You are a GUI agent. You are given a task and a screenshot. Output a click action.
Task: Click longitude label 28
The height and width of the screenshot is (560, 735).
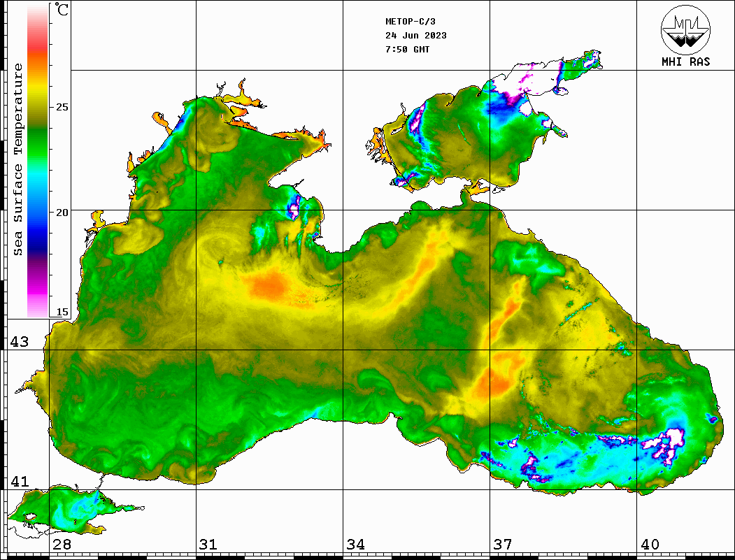click(x=62, y=545)
